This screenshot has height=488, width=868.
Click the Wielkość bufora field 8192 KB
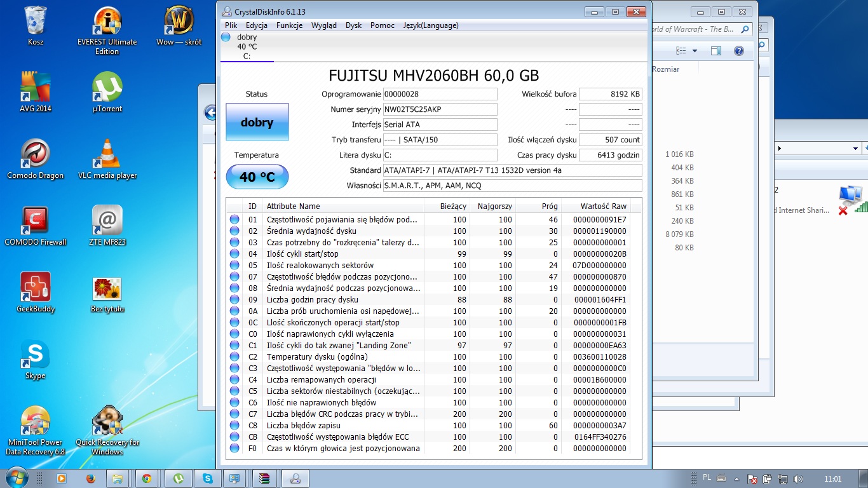coord(611,94)
